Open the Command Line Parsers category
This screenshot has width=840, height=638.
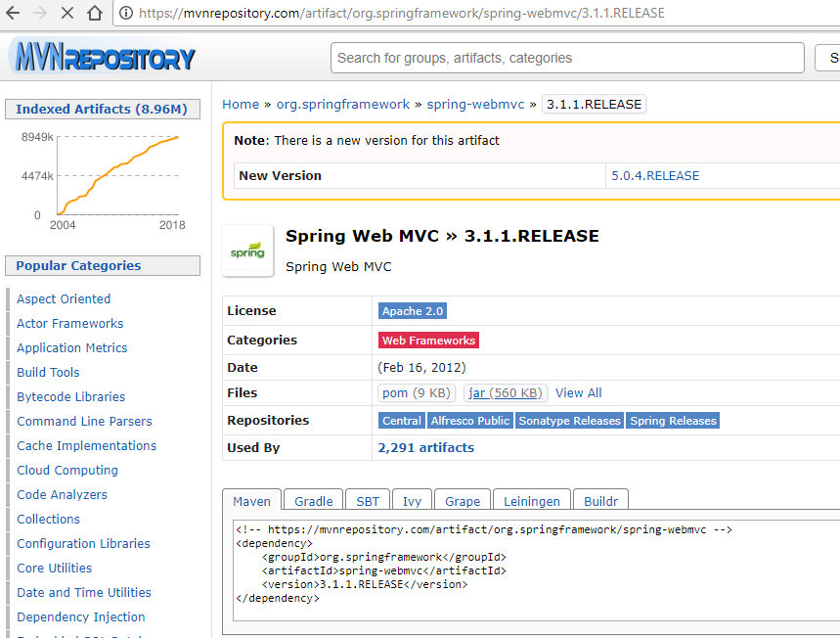coord(85,422)
